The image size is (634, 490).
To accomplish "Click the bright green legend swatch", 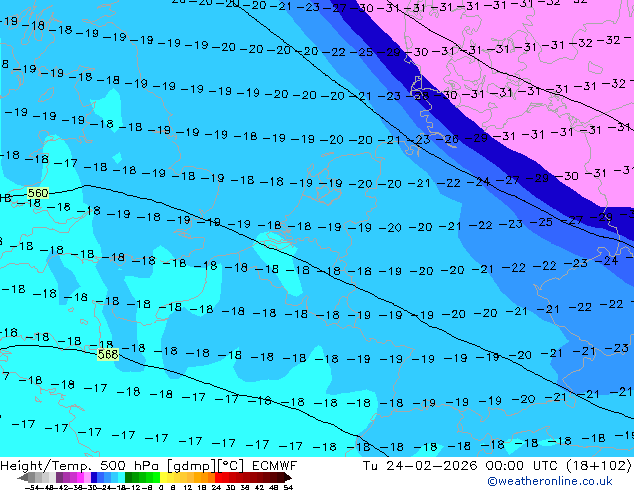I will [156, 477].
